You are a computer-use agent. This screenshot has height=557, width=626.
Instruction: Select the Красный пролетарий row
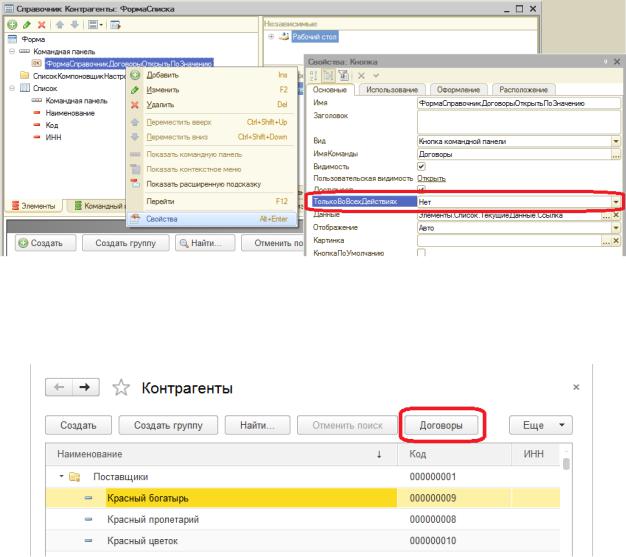tap(303, 519)
